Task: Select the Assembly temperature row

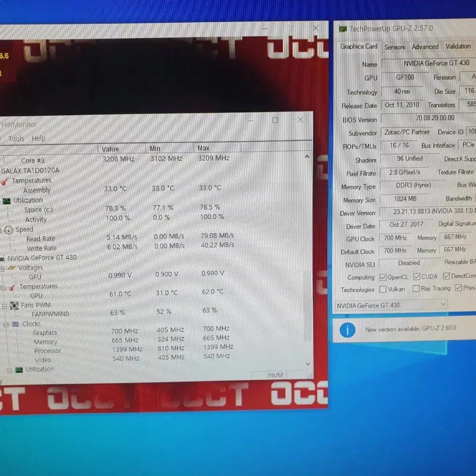Action: point(36,190)
